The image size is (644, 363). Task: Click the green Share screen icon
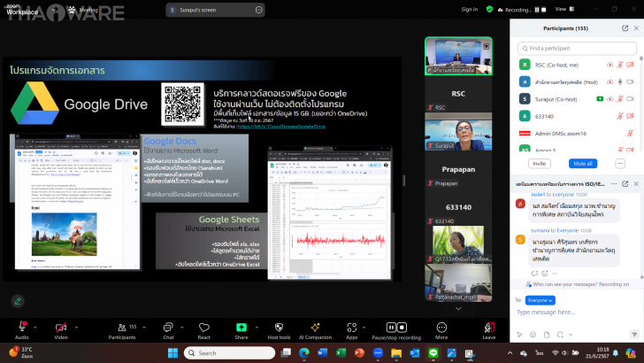point(241,328)
